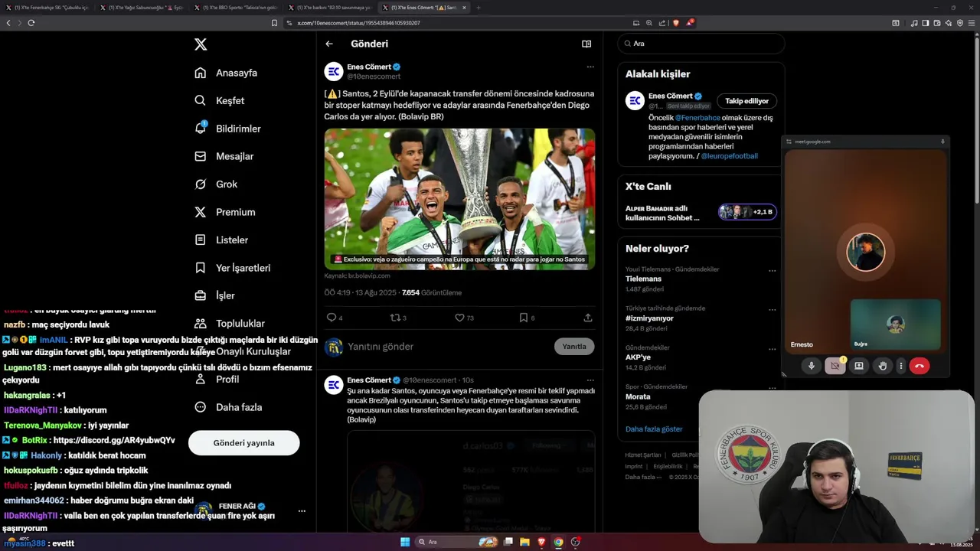The image size is (980, 551).
Task: Open Brave Shields lion icon
Action: tap(675, 23)
